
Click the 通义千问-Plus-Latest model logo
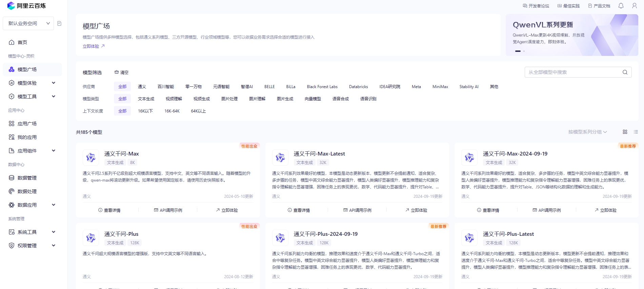click(x=469, y=238)
